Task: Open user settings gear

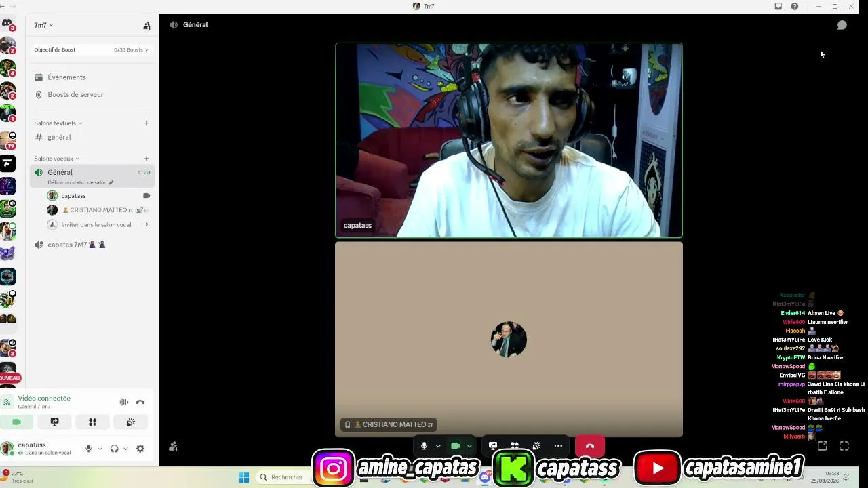Action: (140, 449)
